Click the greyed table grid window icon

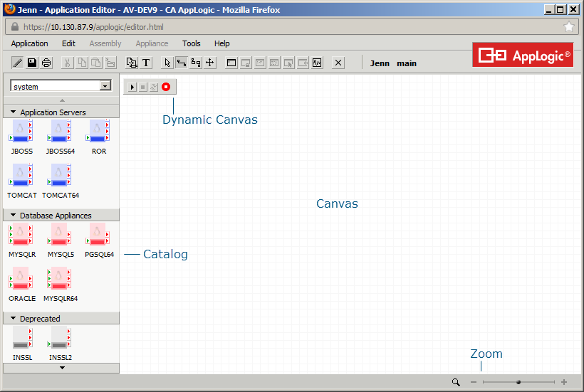pos(274,63)
